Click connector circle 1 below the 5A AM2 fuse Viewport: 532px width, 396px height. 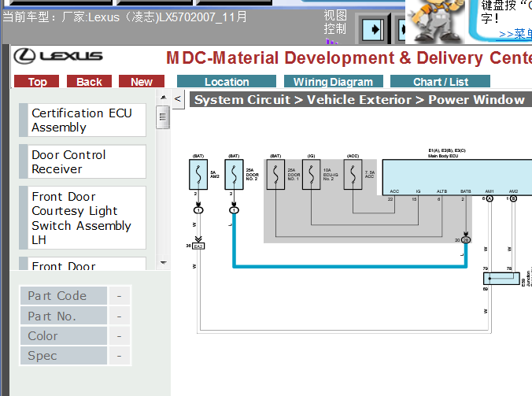198,210
